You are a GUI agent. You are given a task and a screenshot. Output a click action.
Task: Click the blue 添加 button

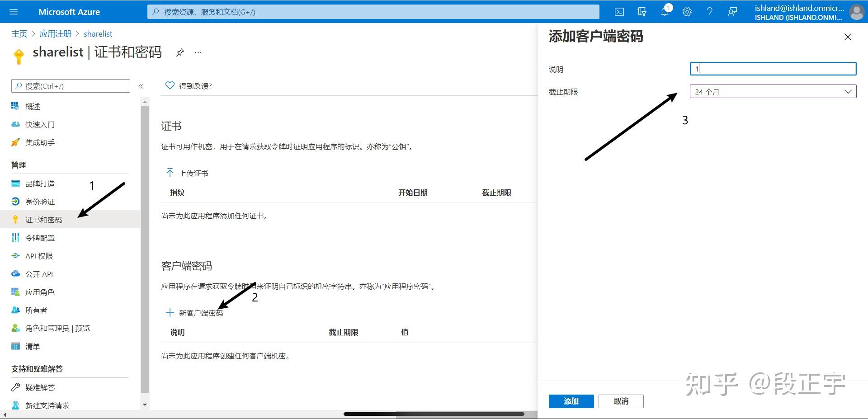pos(571,401)
